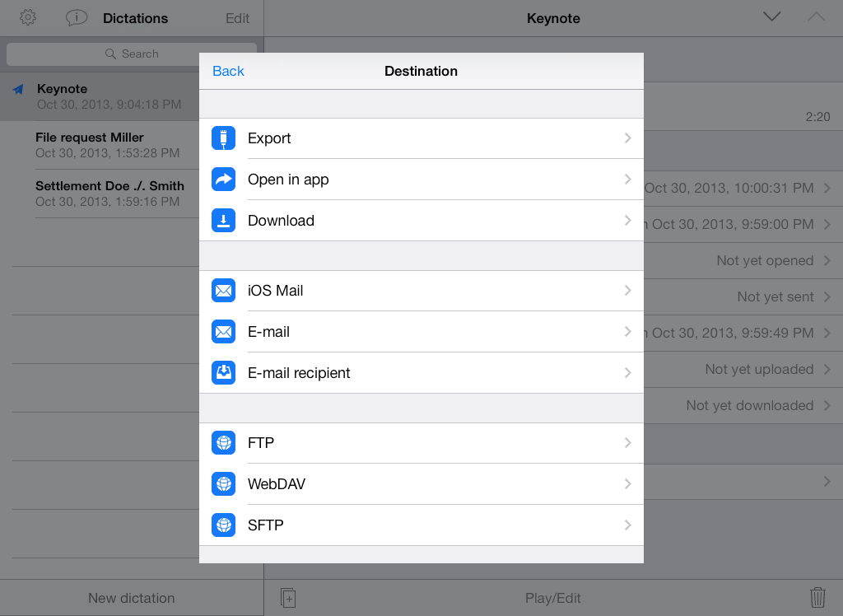Choose Open in app destination
Viewport: 843px width, 616px height.
tap(421, 180)
